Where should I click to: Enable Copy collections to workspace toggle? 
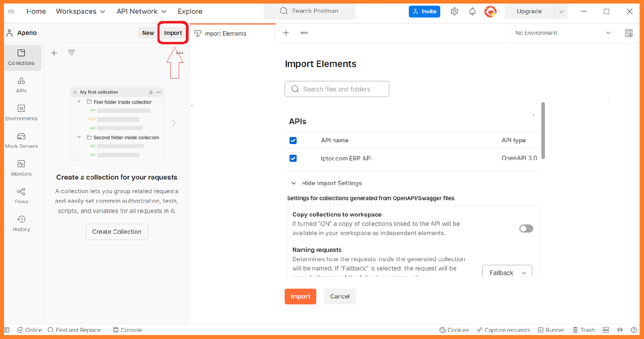526,229
